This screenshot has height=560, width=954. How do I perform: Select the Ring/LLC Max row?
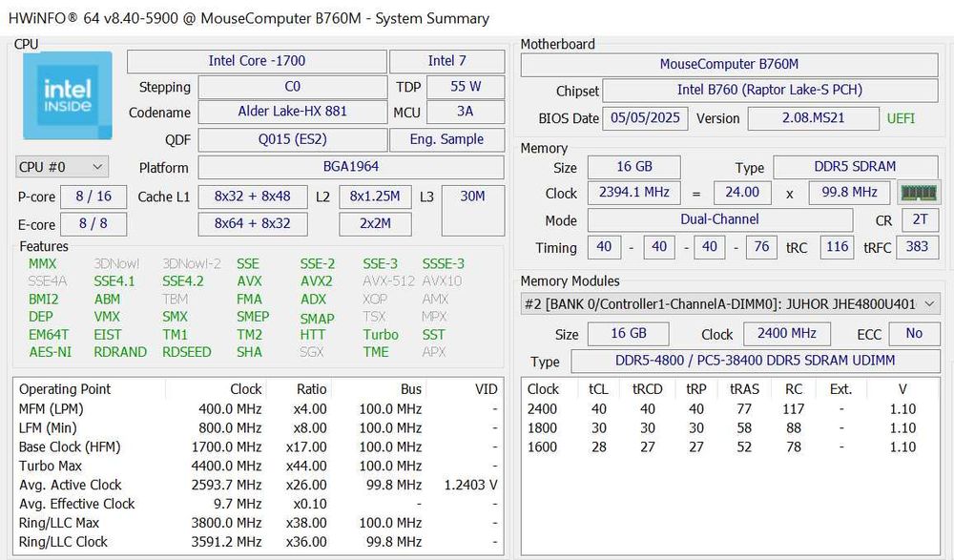tap(258, 523)
